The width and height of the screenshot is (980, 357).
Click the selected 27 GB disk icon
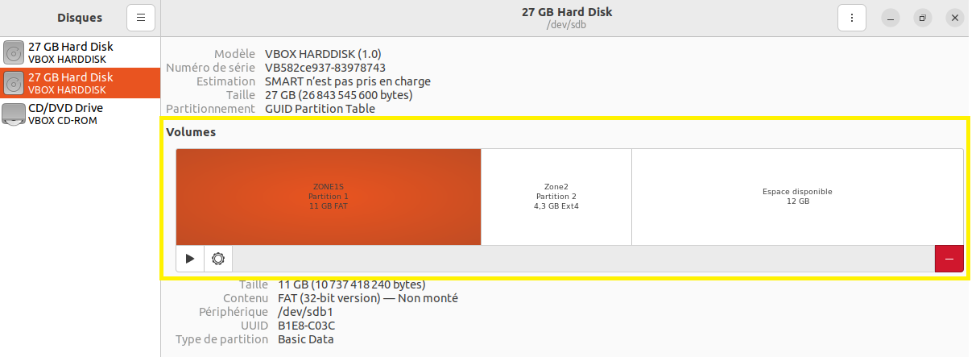[14, 84]
